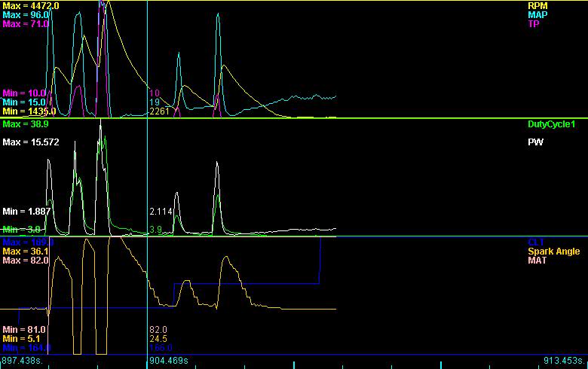Click the RPM legend label

(537, 6)
